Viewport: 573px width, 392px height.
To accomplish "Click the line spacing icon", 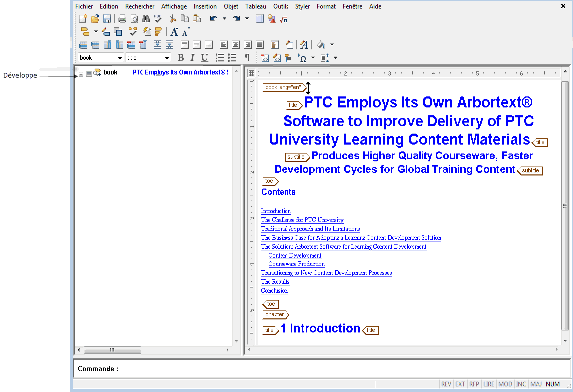I will click(325, 58).
